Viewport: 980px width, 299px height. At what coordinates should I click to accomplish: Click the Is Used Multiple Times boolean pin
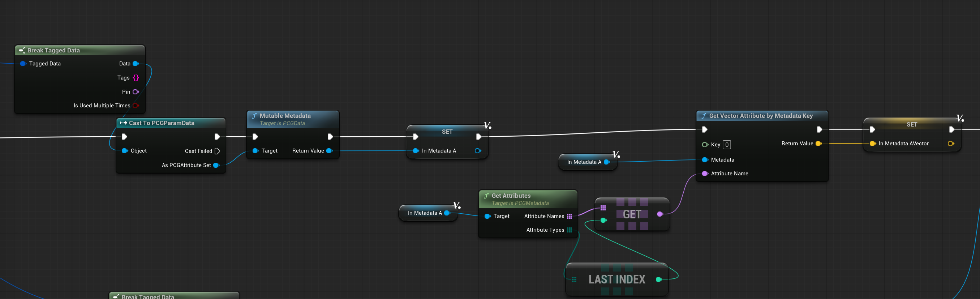(x=136, y=105)
